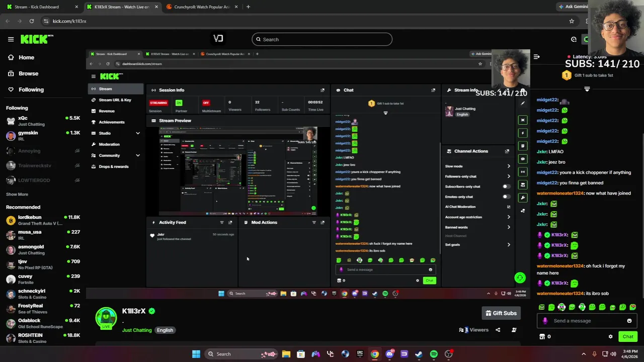Share the stream via share icon

(x=498, y=330)
